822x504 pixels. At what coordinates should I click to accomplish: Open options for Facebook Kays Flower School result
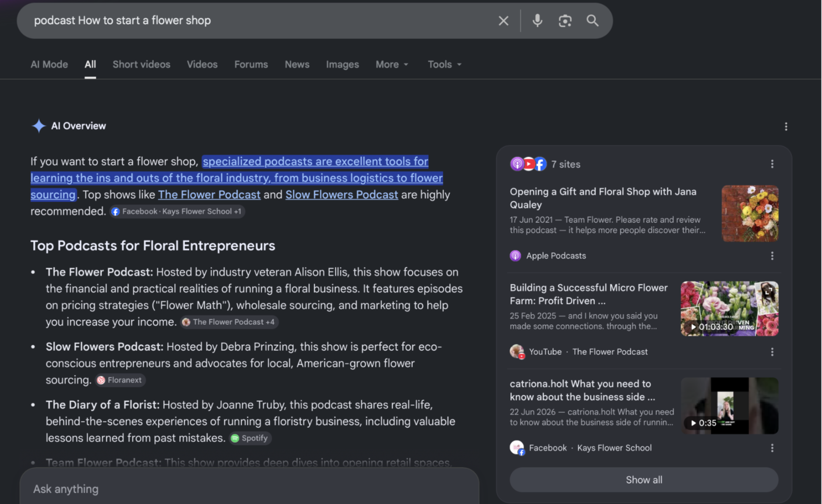pos(772,448)
